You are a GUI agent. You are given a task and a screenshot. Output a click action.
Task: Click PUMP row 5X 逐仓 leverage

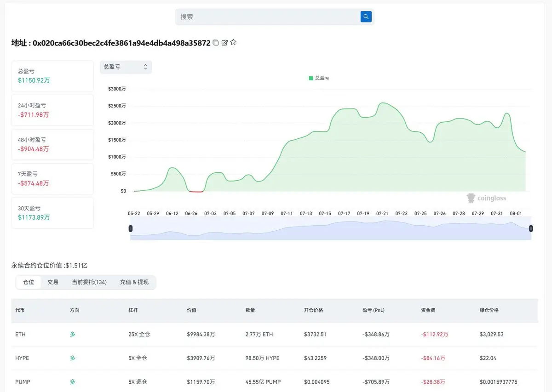[138, 382]
